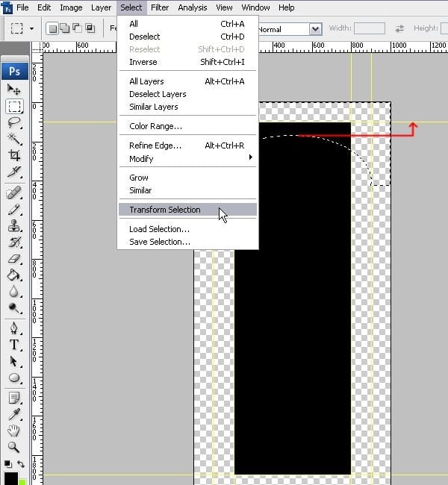Open the Image menu
Viewport: 448px width, 485px height.
pyautogui.click(x=71, y=7)
